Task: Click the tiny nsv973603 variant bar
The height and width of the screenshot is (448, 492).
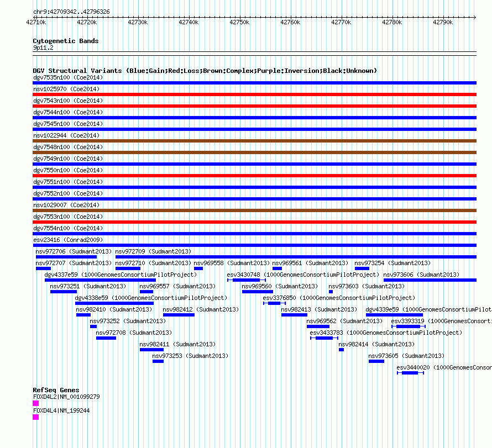Action: 331,292
